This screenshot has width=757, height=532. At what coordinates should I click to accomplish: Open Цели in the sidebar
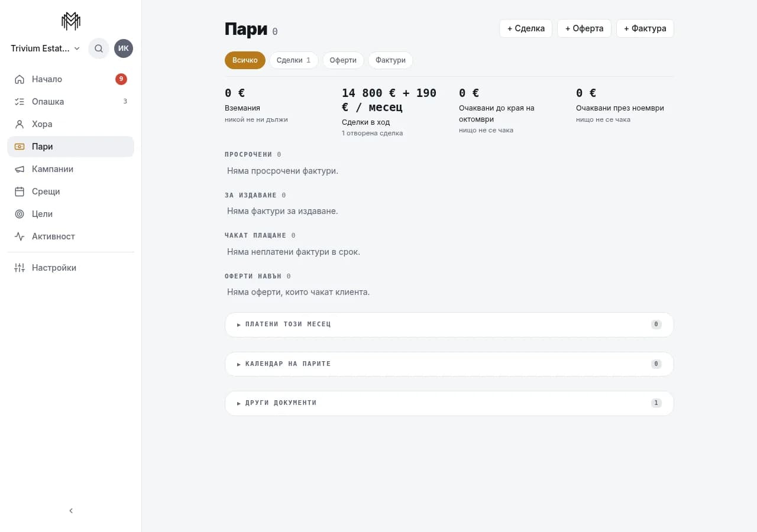point(71,214)
